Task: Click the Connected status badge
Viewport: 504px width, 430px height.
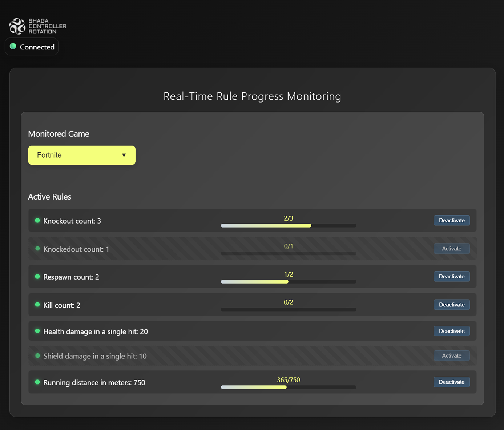Action: coord(32,47)
